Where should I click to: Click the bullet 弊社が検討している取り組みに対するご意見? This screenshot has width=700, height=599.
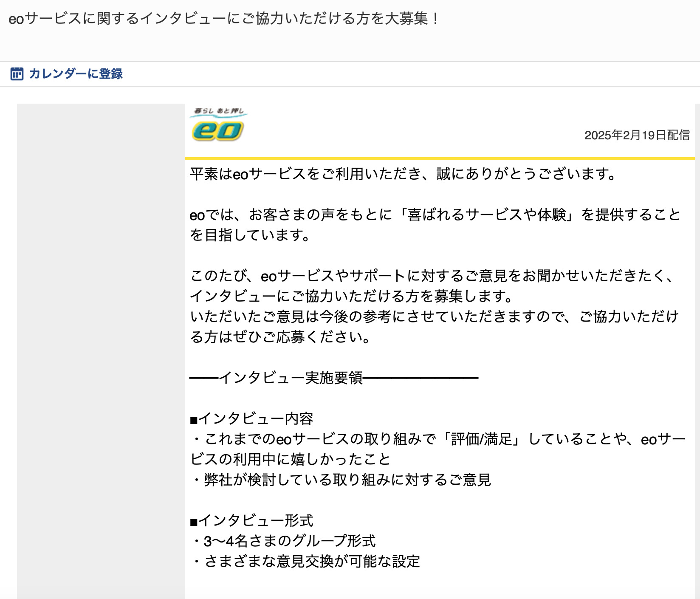342,480
